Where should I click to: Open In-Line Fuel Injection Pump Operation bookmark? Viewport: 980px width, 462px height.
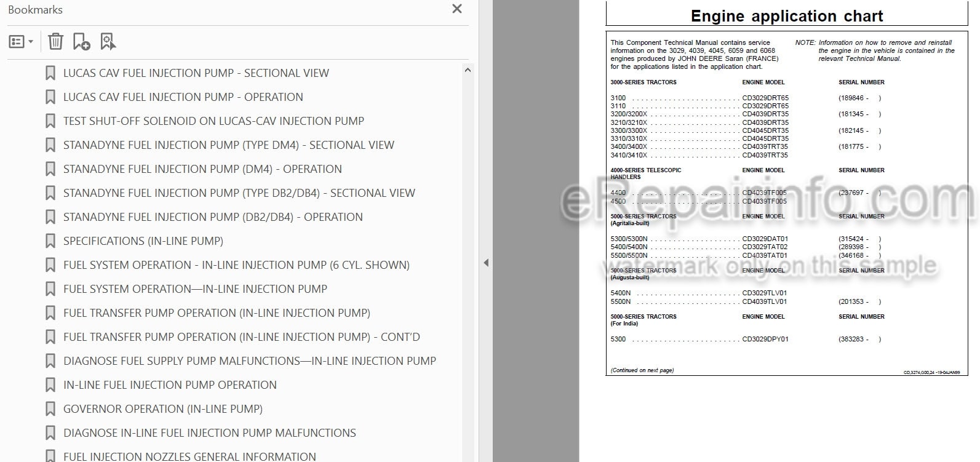170,384
